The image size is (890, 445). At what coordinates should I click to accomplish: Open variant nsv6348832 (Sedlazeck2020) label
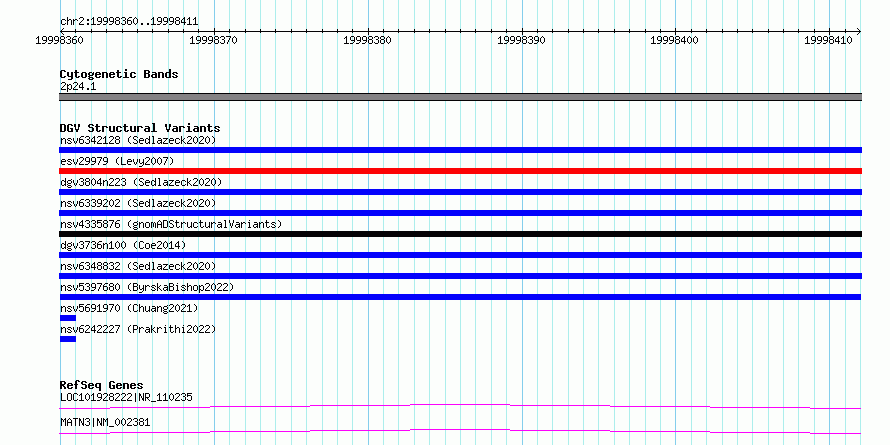tap(138, 266)
